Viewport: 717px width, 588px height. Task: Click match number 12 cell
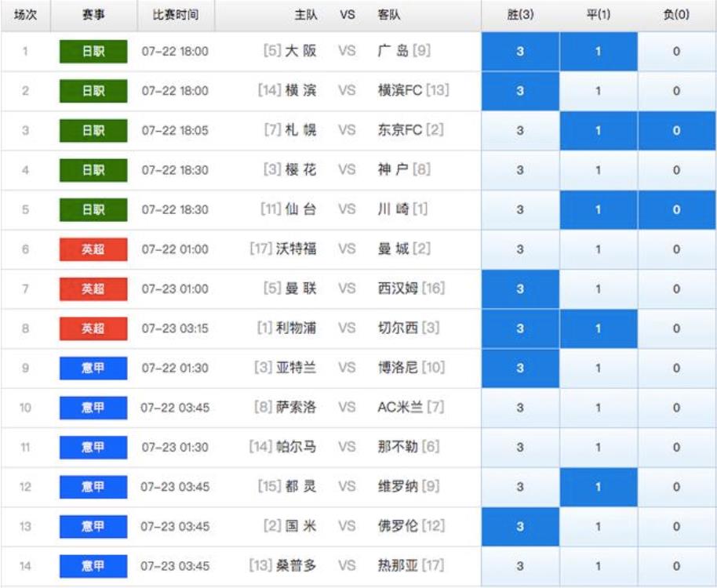(x=26, y=487)
